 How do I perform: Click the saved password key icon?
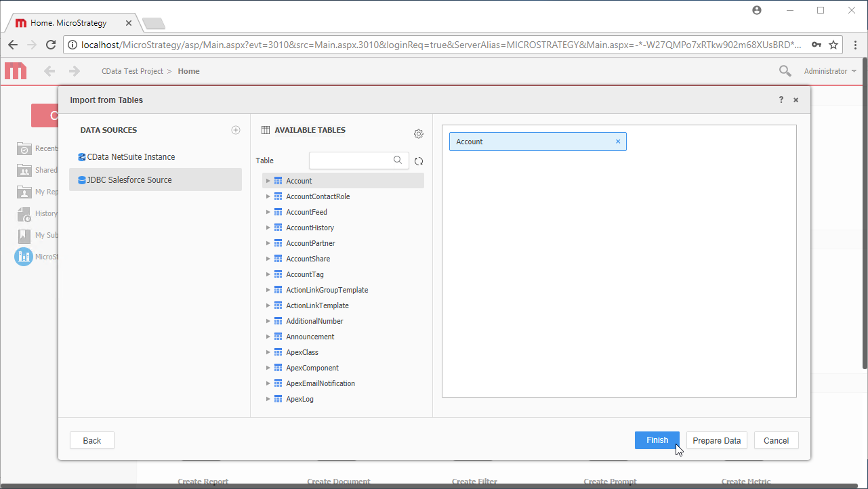(x=817, y=45)
